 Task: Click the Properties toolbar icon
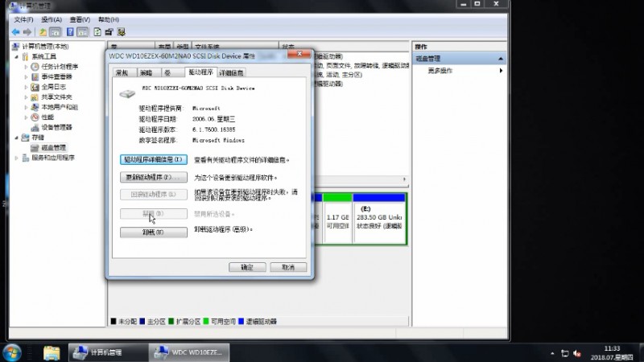pyautogui.click(x=109, y=32)
